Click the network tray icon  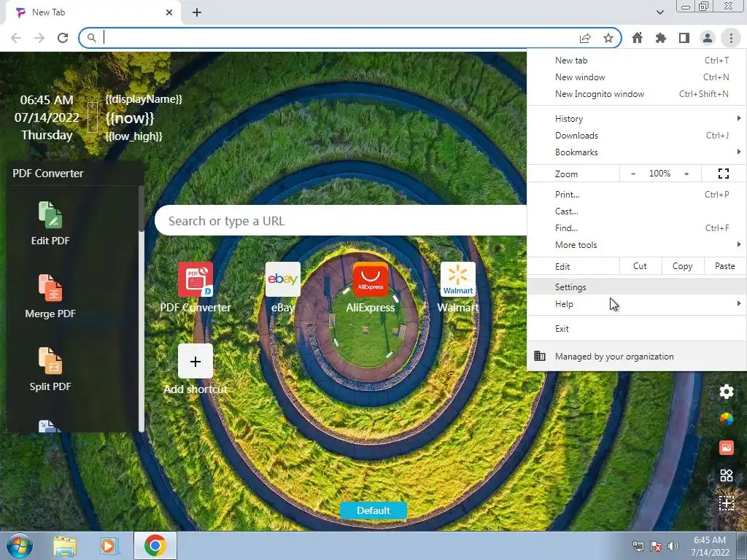click(x=638, y=546)
